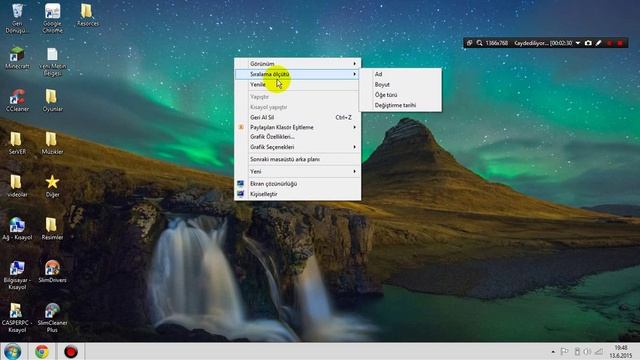Sort by Değiştirme tarihi in submenu

click(x=400, y=105)
